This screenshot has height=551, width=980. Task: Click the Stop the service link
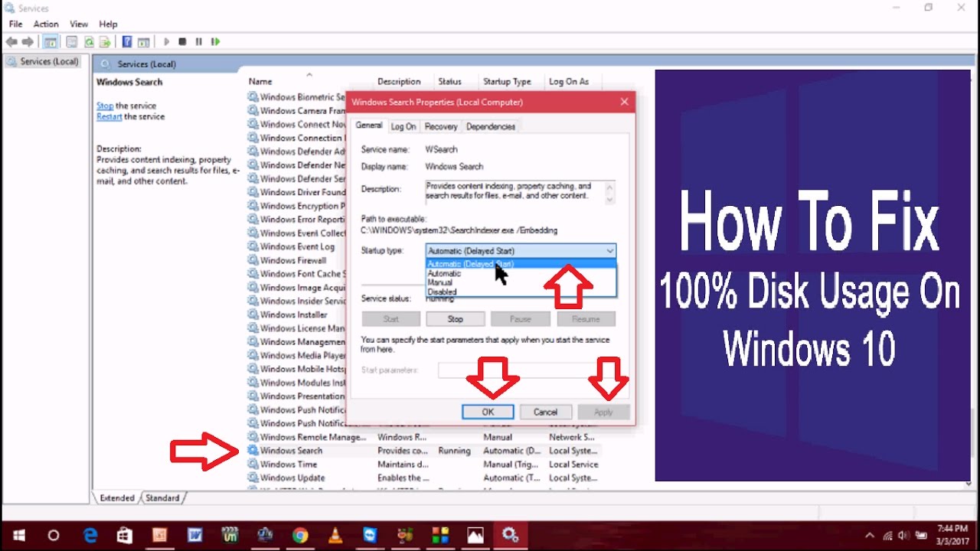click(x=105, y=106)
